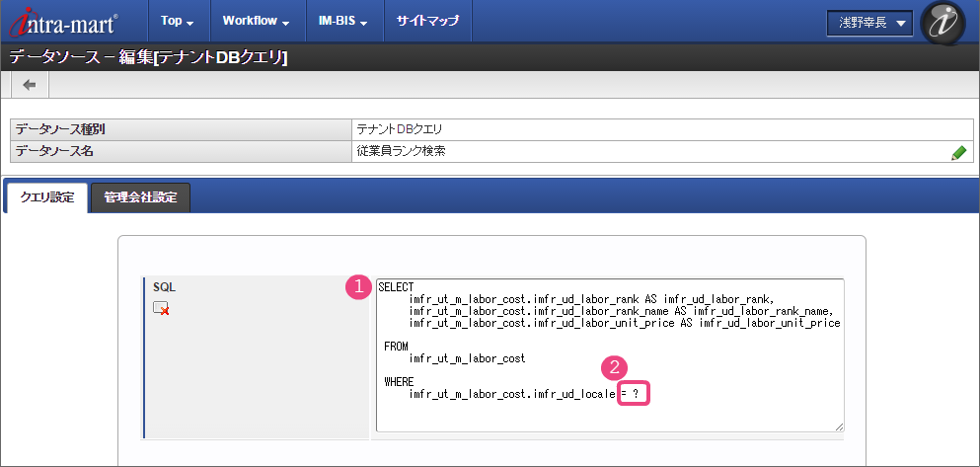Open the IM-BIS dropdown menu
Viewport: 980px width, 467px height.
341,21
